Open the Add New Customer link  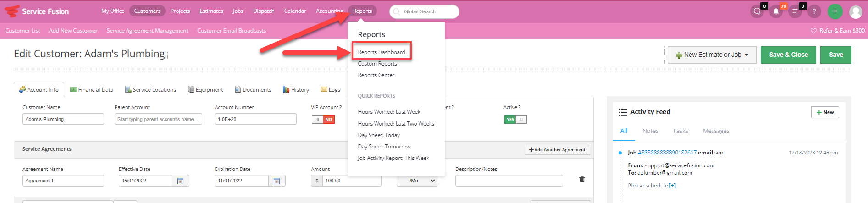click(73, 31)
